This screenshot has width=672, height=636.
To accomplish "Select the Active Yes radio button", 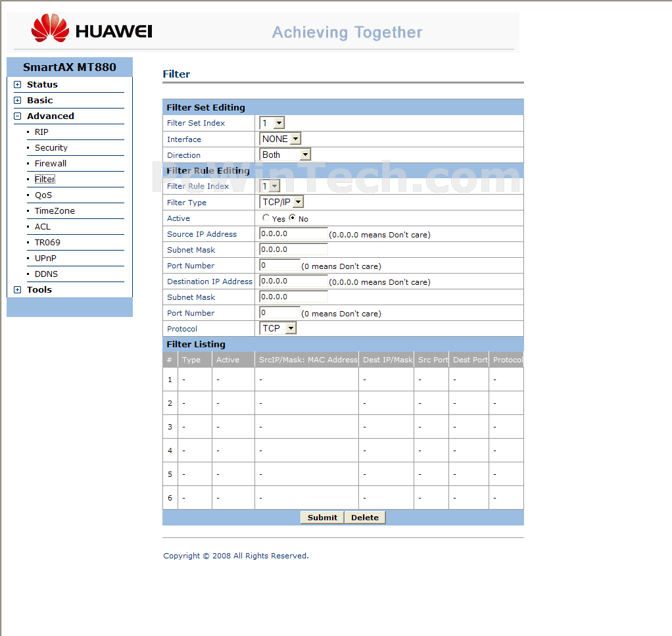I will (266, 218).
